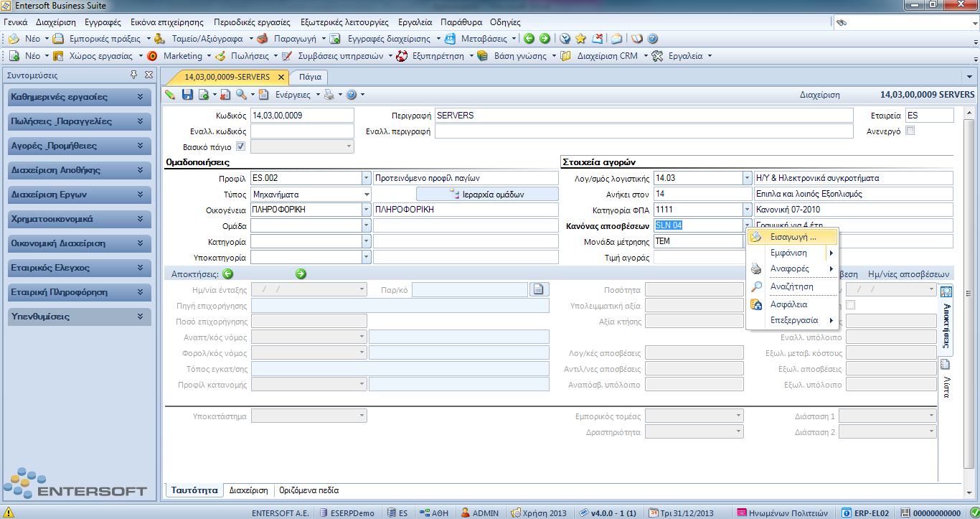Open the Επεξεργασία submenu in context menu
The image size is (980, 519).
click(x=793, y=320)
